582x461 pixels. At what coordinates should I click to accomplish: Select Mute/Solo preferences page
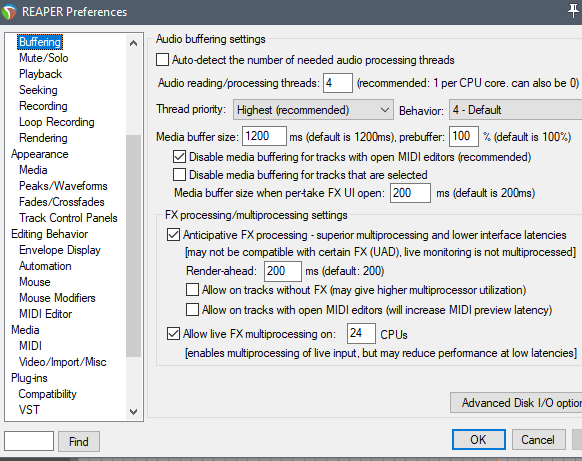point(44,58)
